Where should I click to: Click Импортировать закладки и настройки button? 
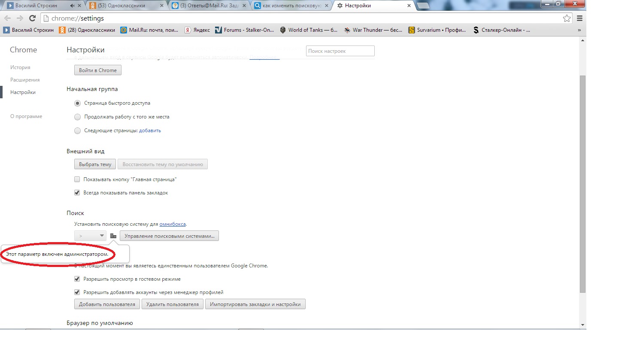coord(255,304)
